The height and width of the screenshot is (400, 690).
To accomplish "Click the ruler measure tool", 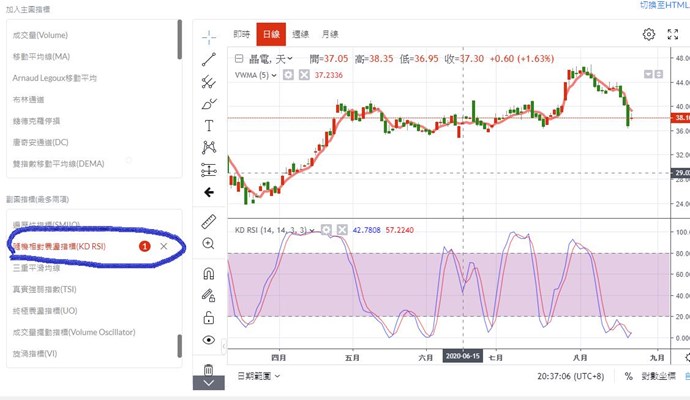I will [209, 220].
